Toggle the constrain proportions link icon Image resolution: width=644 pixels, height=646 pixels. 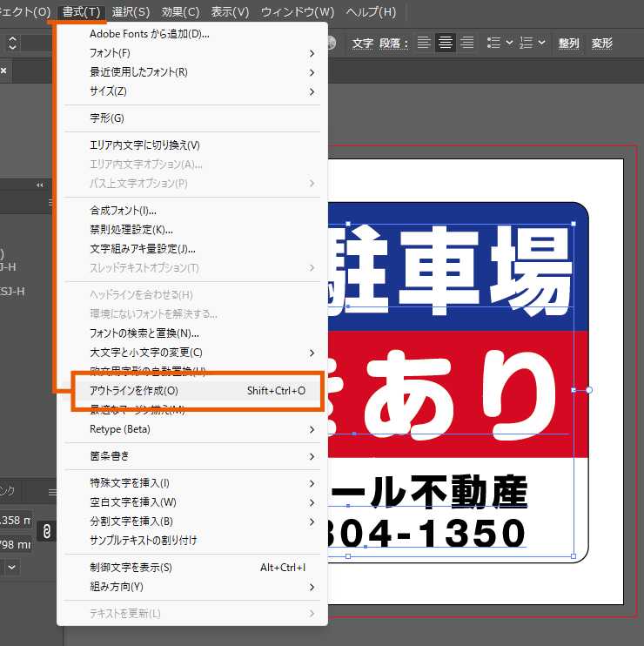[x=46, y=531]
